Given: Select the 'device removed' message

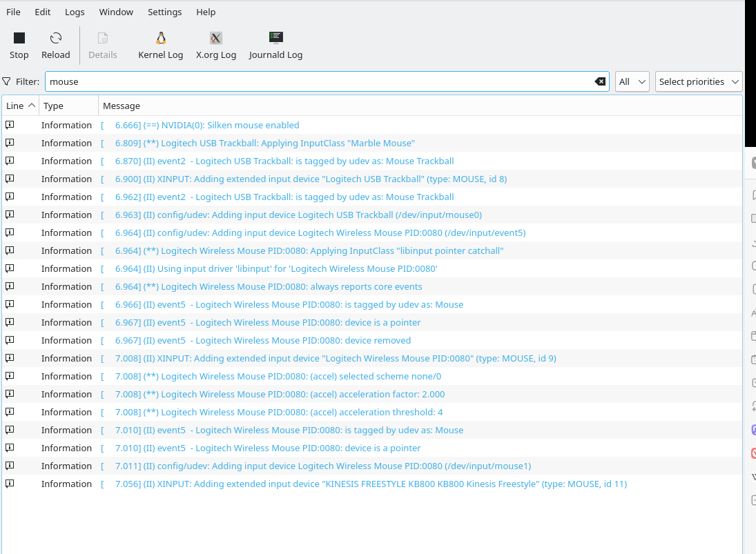Looking at the screenshot, I should click(255, 341).
